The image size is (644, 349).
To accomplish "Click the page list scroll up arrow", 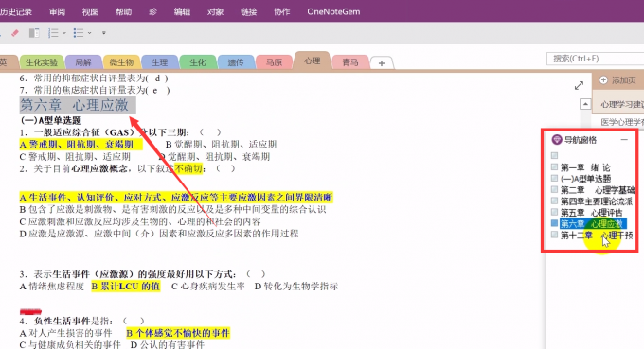I will point(585,104).
